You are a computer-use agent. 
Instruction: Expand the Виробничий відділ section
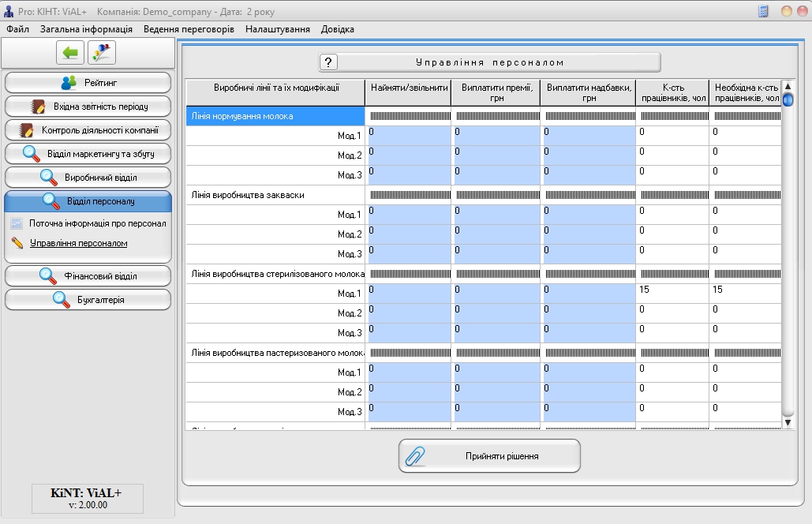point(88,178)
